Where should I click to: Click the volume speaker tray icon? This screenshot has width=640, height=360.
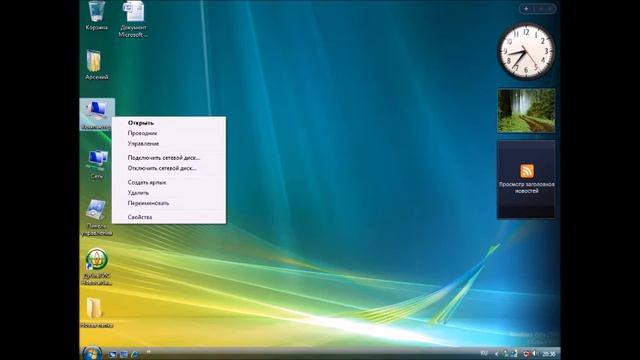click(x=534, y=353)
